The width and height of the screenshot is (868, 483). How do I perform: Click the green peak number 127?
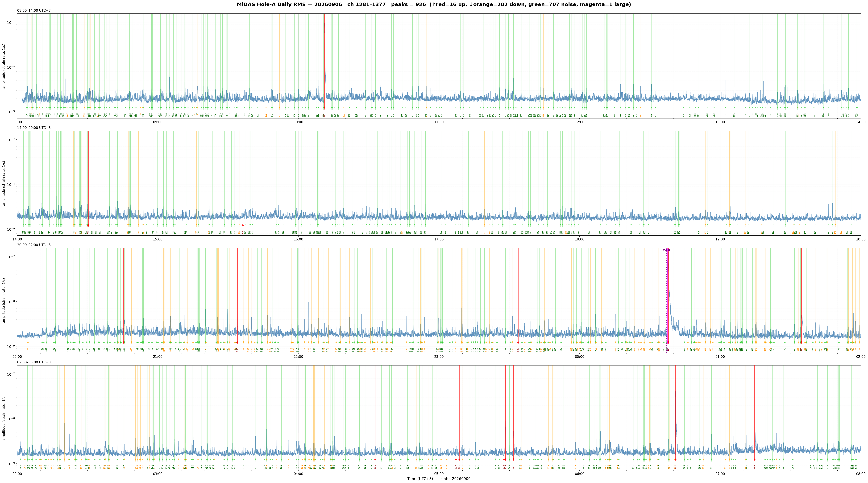coord(366,115)
